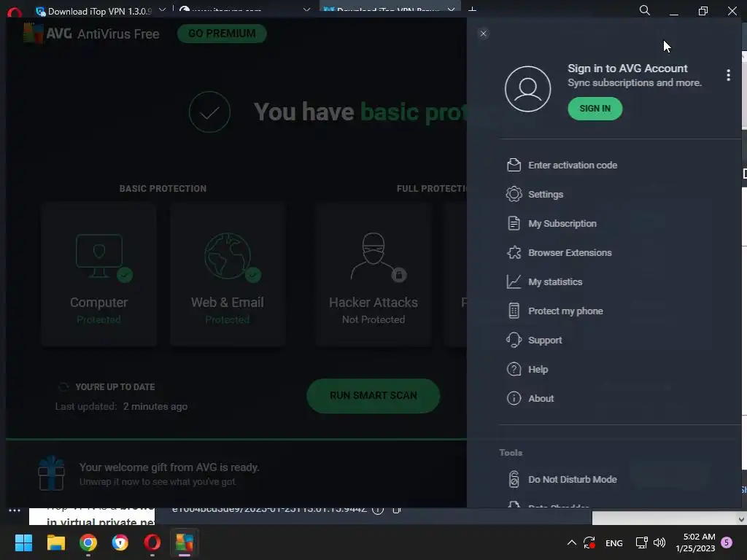The height and width of the screenshot is (560, 747).
Task: Click the sync update tray icon
Action: point(589,542)
